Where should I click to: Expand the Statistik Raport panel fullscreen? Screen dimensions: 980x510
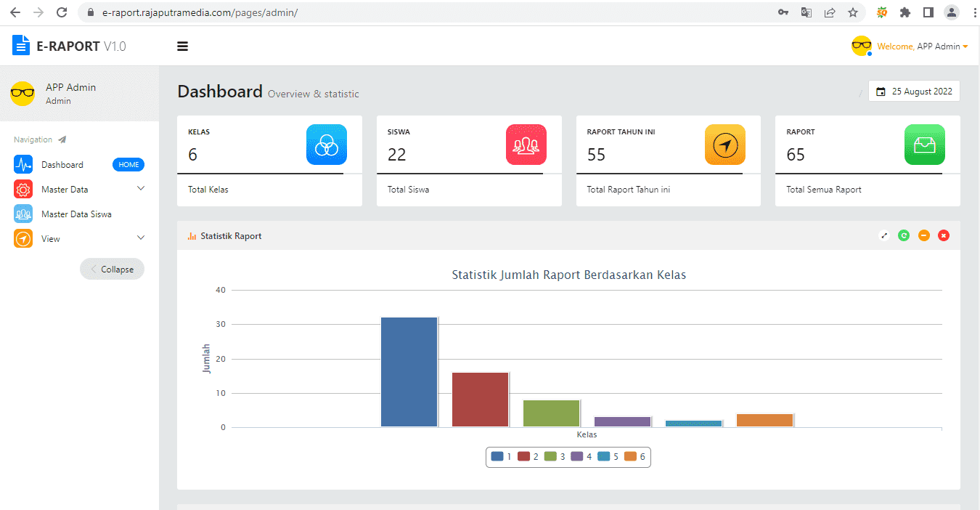click(x=883, y=235)
